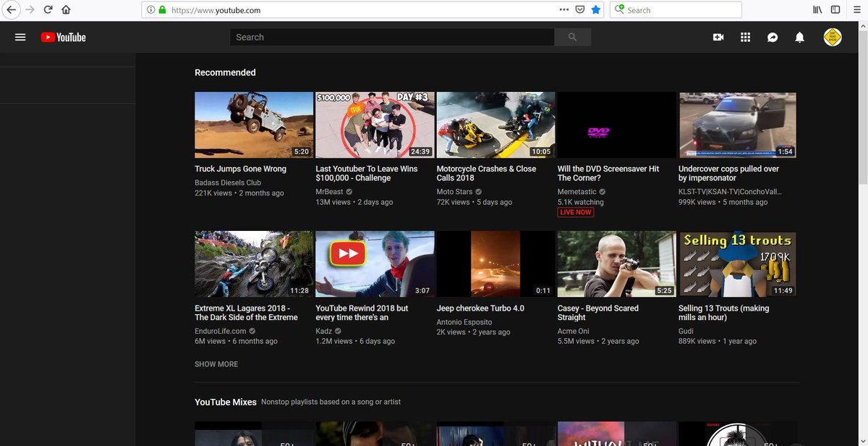Screen dimensions: 868x446
Task: Click title Last Youtuber To Leave Wins
Action: click(367, 173)
